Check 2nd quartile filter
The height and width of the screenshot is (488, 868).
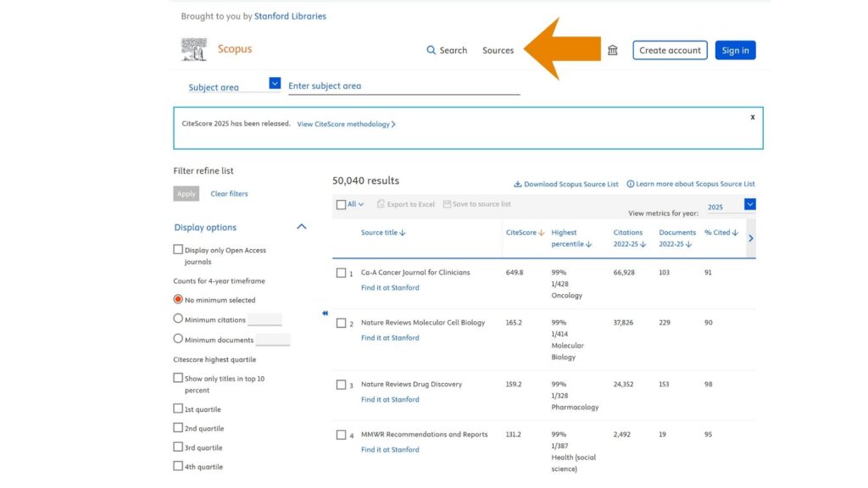pos(178,428)
